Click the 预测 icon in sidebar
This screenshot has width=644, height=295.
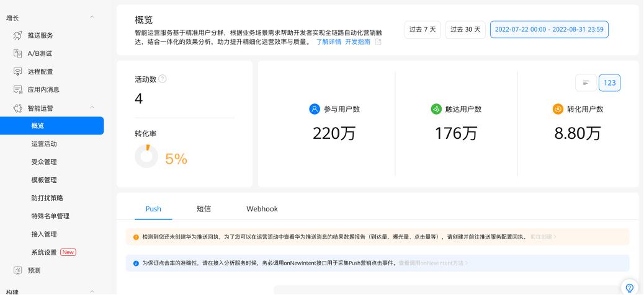(17, 270)
